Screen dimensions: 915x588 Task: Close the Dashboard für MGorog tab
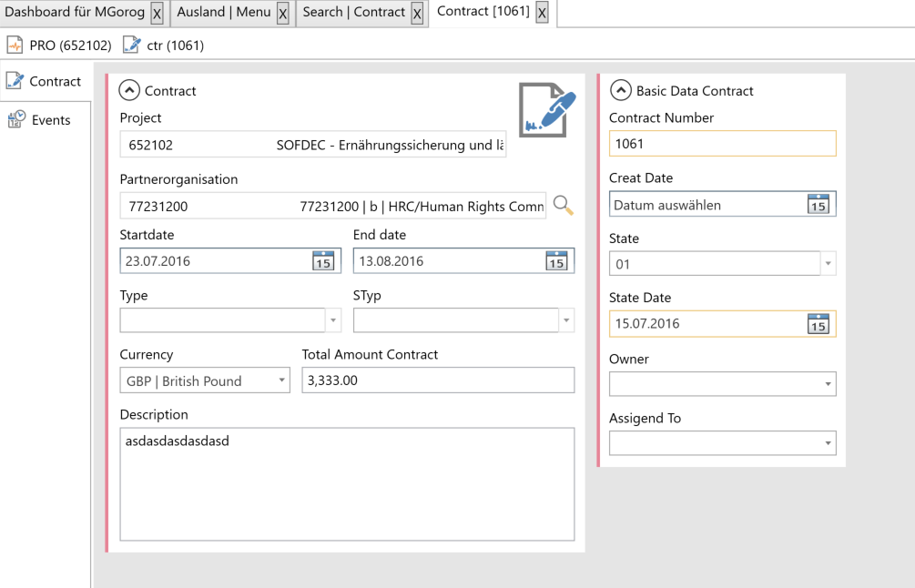click(157, 14)
